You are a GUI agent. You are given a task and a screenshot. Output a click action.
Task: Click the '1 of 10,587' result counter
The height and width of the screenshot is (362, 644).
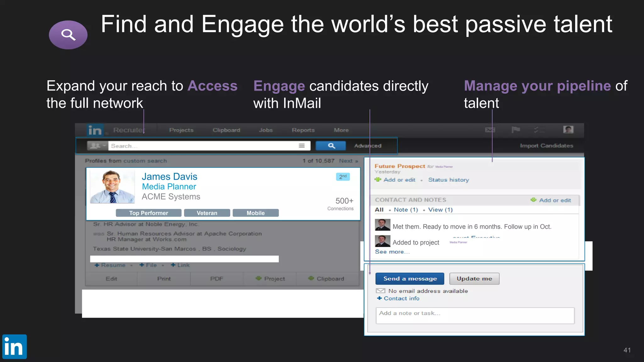click(318, 161)
